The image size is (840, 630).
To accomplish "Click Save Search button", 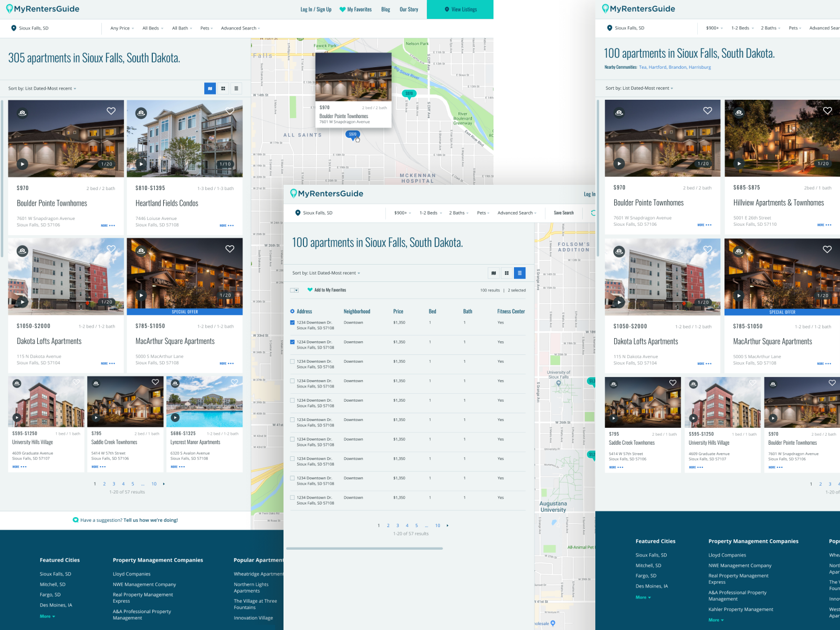I will (x=564, y=213).
